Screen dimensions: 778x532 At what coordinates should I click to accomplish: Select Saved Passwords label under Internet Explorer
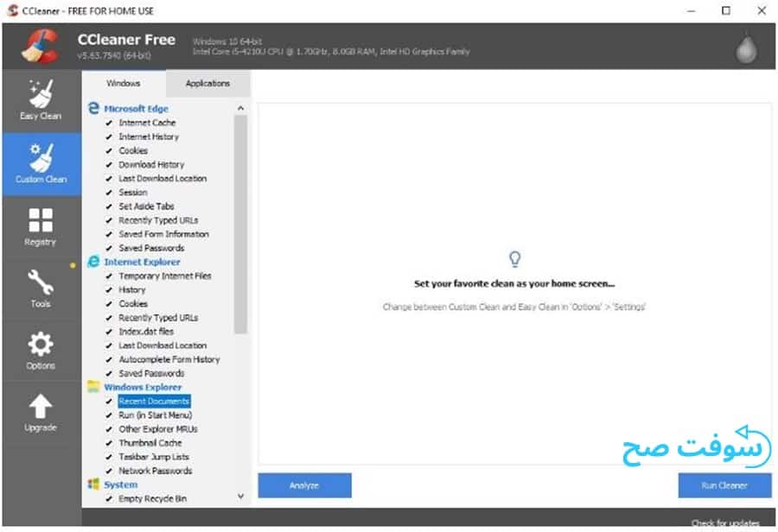pos(151,373)
